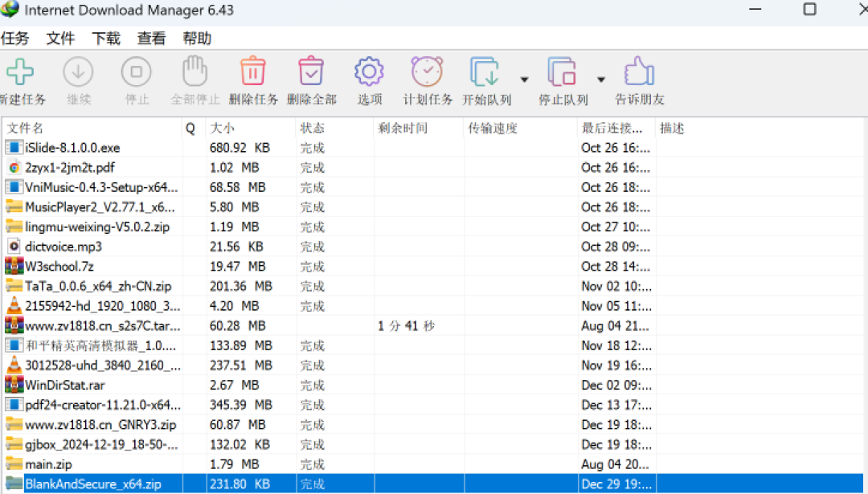The height and width of the screenshot is (494, 868).
Task: Click the 停止队列 icon
Action: [563, 71]
